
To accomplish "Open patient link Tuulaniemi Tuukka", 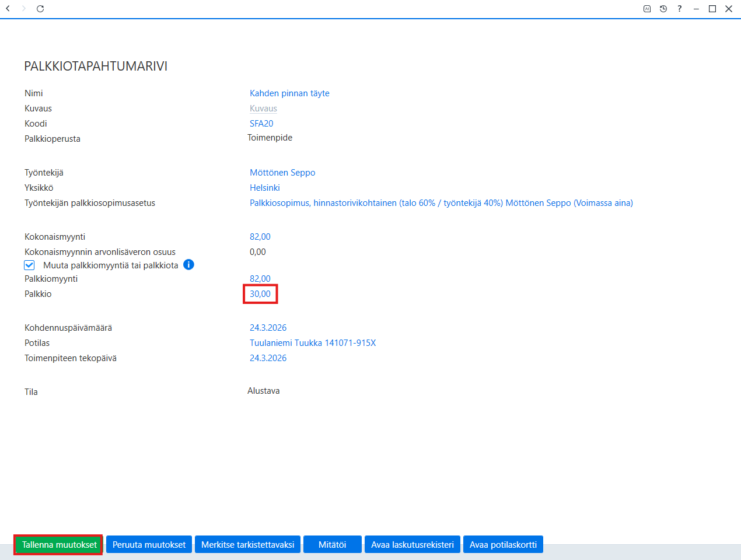I will tap(313, 343).
